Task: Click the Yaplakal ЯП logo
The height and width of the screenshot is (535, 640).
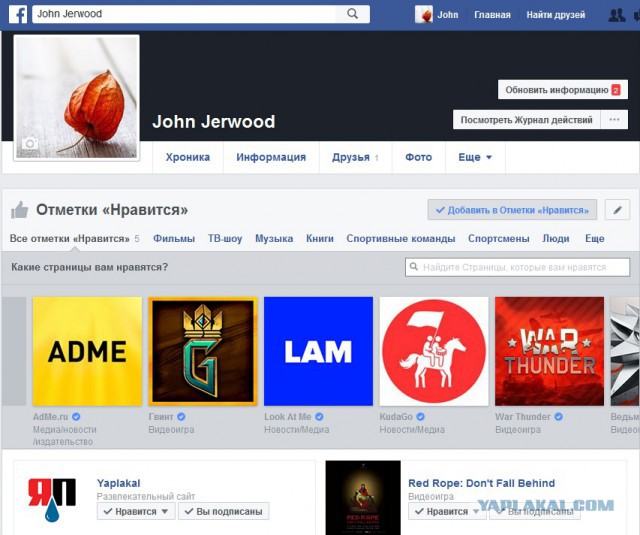Action: pos(52,500)
